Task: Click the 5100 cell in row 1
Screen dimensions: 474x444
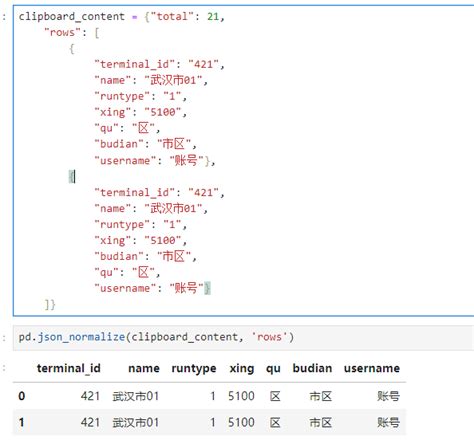Action: pos(241,423)
